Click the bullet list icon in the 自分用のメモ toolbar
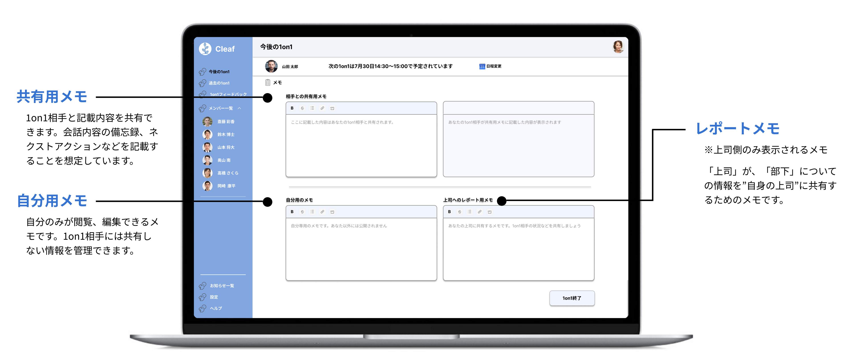The image size is (868, 361). pos(312,212)
